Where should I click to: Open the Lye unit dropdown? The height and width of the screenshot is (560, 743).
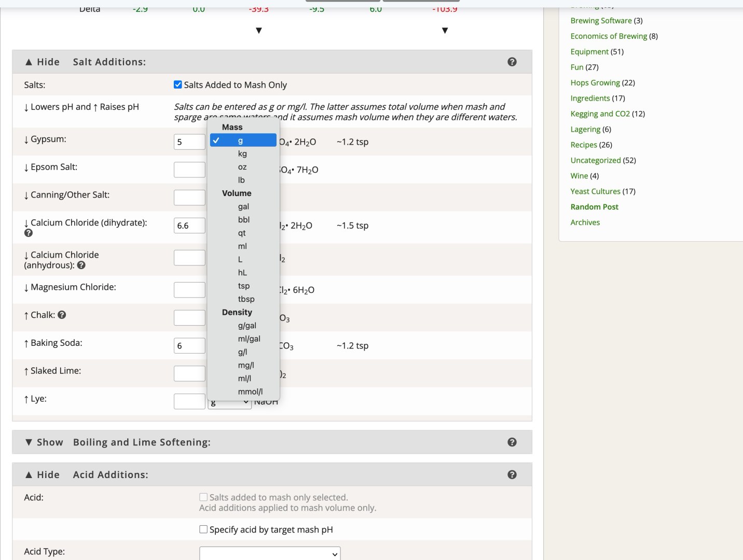[x=230, y=402]
